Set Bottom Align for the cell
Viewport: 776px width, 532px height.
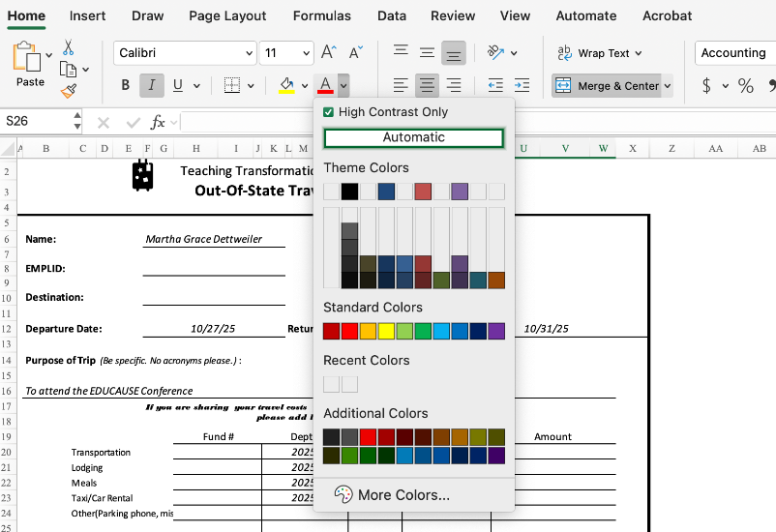coord(454,52)
